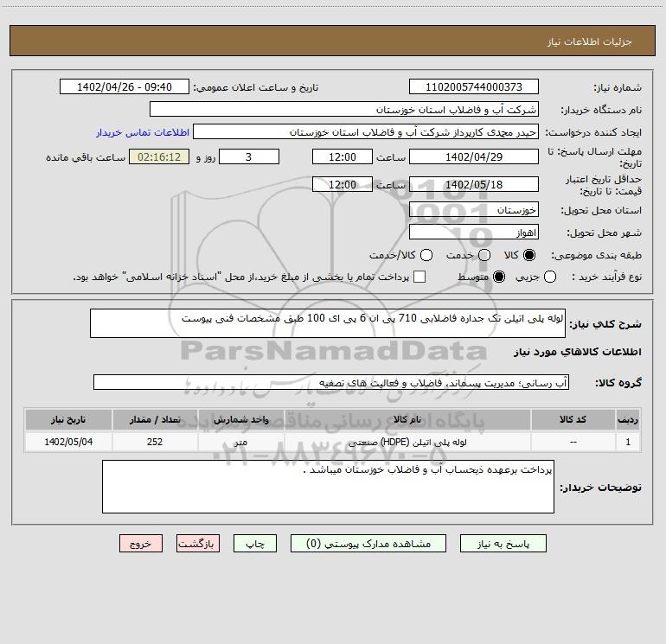Viewport: 666px width, 644px height.
Task: Choose the جزیی purchase process option
Action: (x=550, y=277)
